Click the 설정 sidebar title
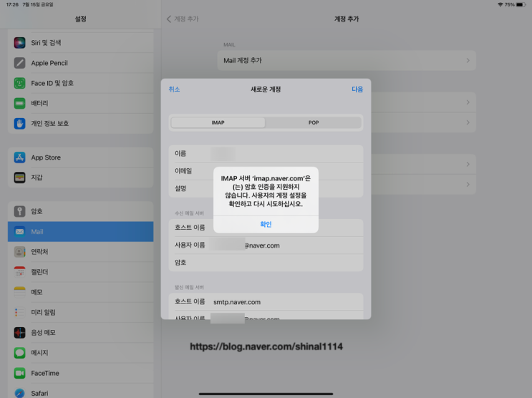Image resolution: width=532 pixels, height=398 pixels. [80, 19]
